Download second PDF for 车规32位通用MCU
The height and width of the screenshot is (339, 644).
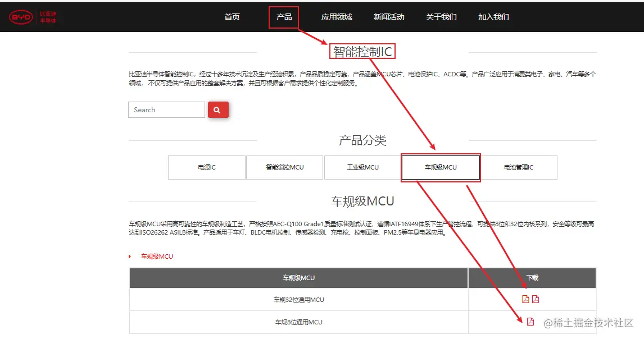point(535,299)
